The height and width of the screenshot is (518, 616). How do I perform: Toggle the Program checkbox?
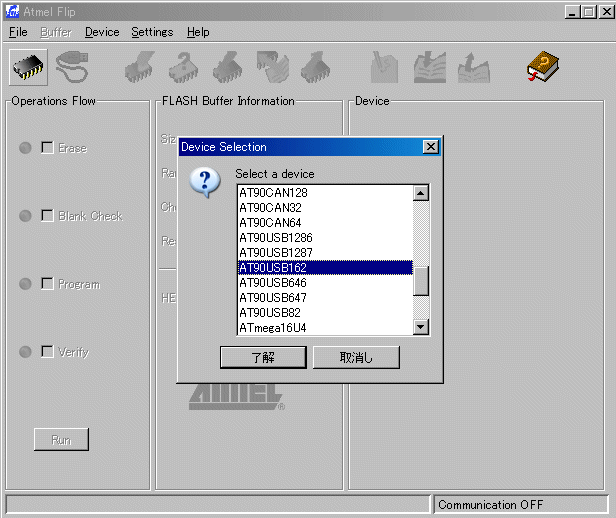[x=47, y=284]
